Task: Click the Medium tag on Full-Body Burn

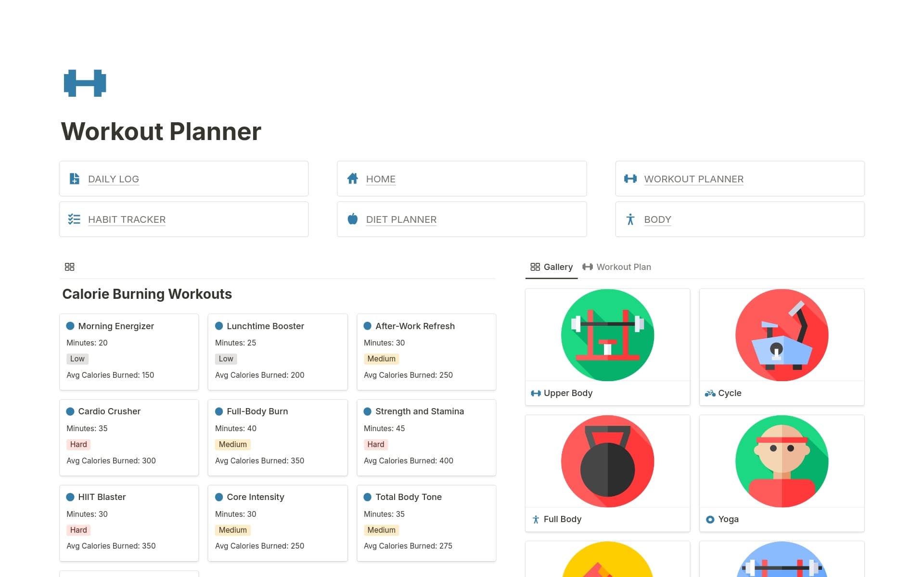Action: point(233,444)
